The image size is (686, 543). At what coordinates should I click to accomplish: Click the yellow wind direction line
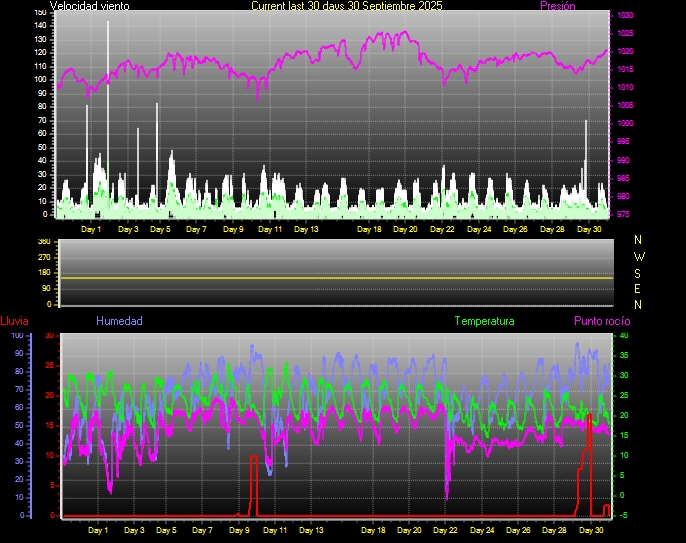(336, 278)
